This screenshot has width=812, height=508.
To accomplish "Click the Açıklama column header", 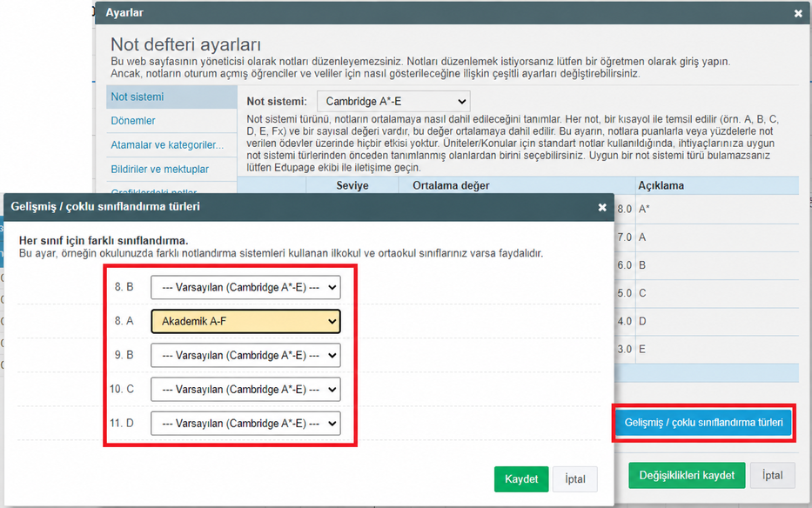I will coord(661,185).
